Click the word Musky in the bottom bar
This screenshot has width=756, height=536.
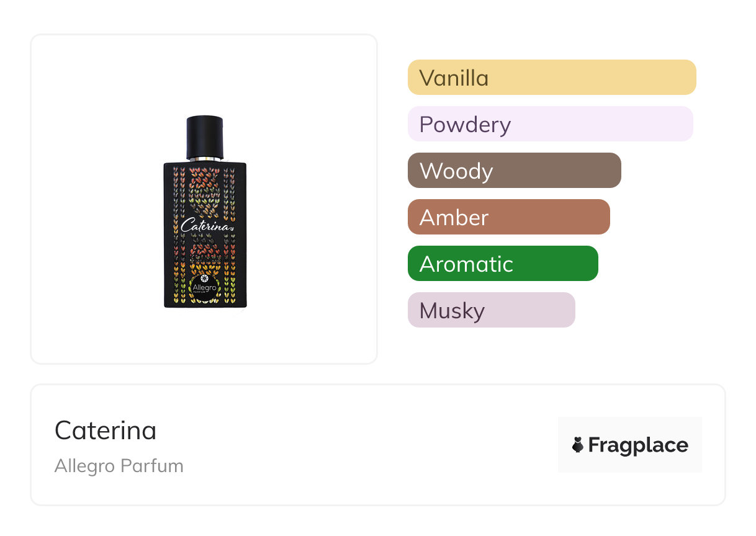[452, 311]
